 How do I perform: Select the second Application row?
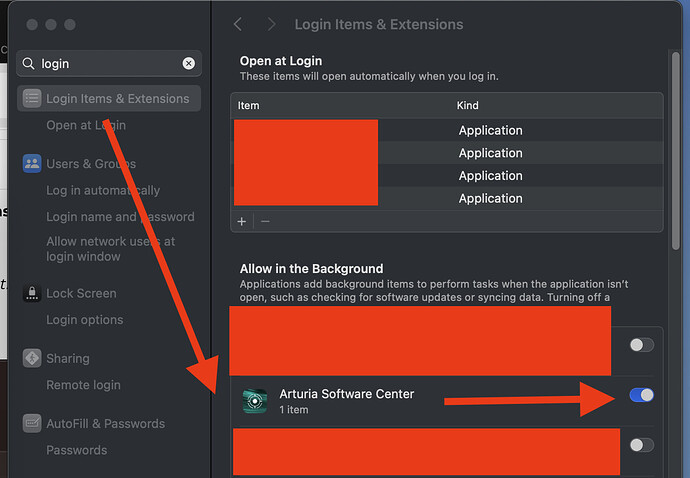coord(447,153)
